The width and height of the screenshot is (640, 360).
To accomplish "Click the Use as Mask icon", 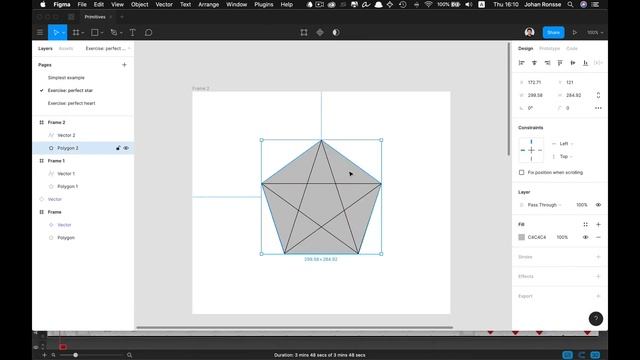I will coord(336,32).
